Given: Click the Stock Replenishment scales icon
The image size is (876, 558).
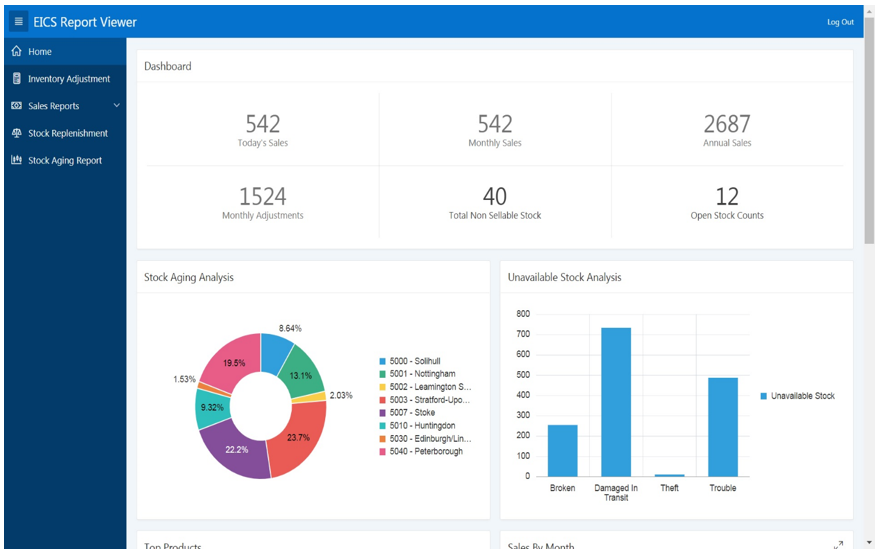Looking at the screenshot, I should click(x=17, y=133).
